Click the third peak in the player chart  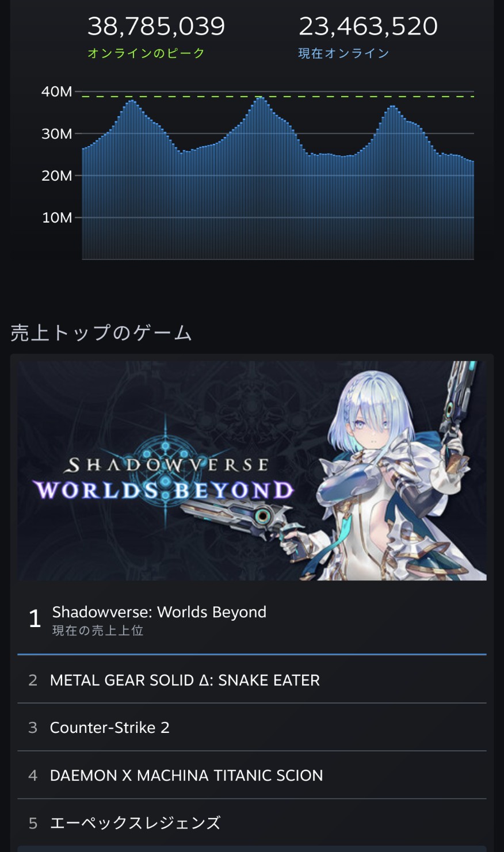point(392,109)
